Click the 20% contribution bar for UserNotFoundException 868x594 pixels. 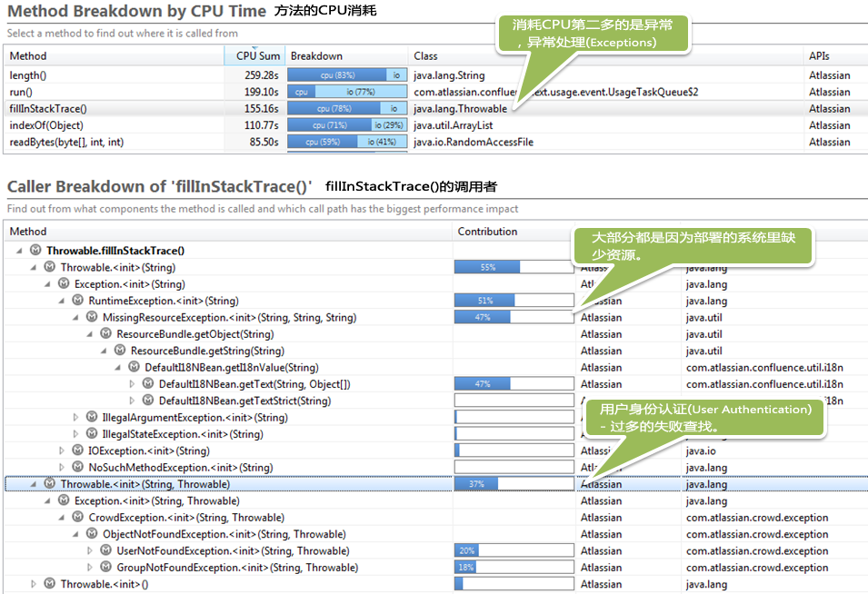[466, 551]
